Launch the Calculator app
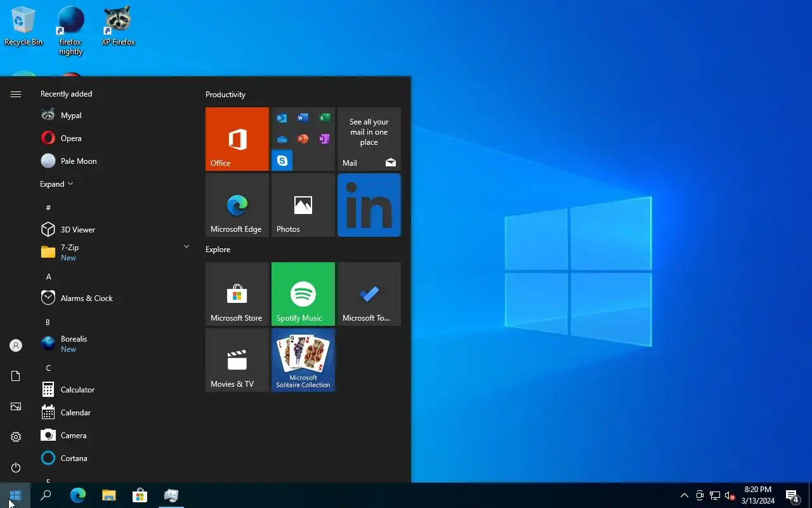The image size is (812, 508). [x=115, y=390]
